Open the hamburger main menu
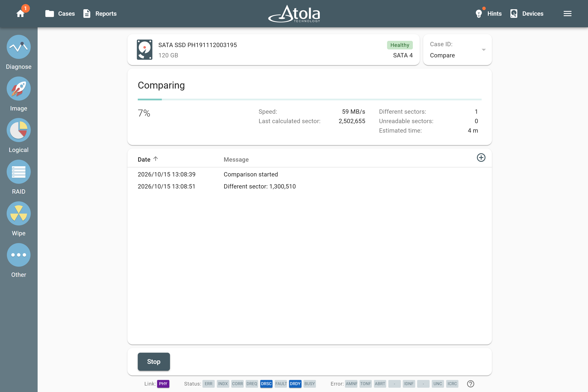 point(568,14)
